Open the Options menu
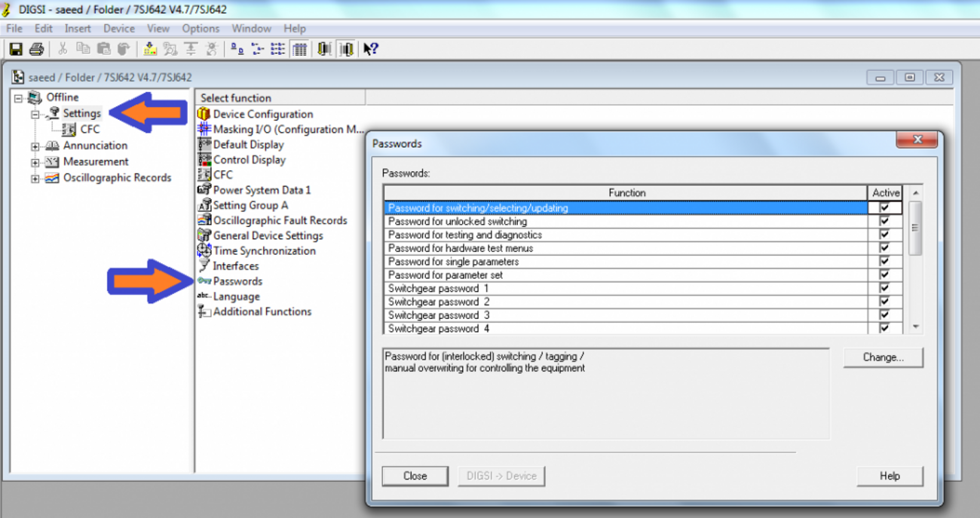Screen dimensions: 980x518 (201, 29)
